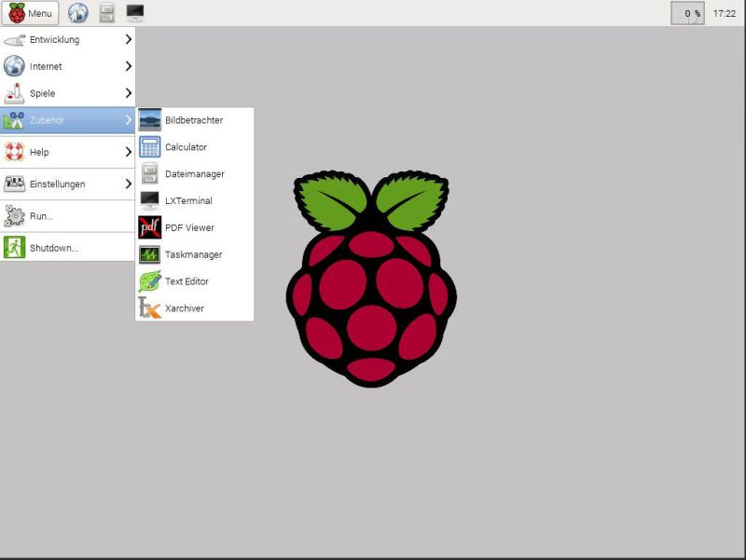Image resolution: width=746 pixels, height=560 pixels.
Task: Click the CPU usage monitor showing 0%
Action: tap(688, 13)
